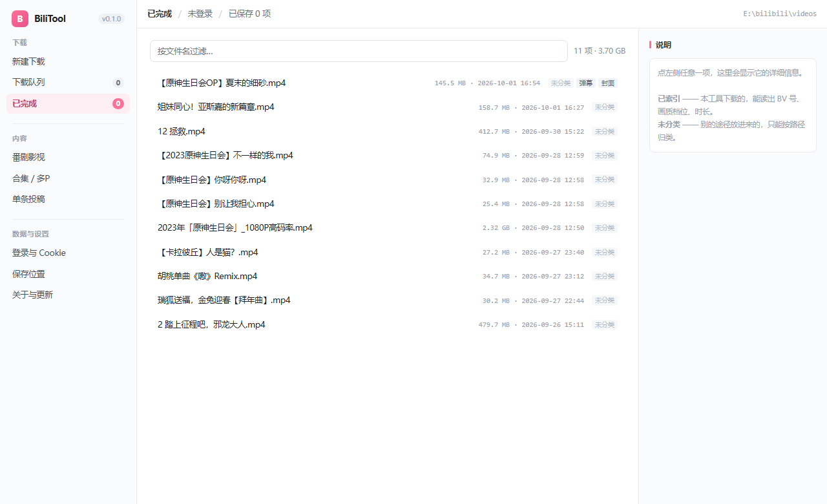Screen dimensions: 827x504
Task: Select 胡桃单曲《嗷》Remix.mp4 file
Action: tap(386, 276)
